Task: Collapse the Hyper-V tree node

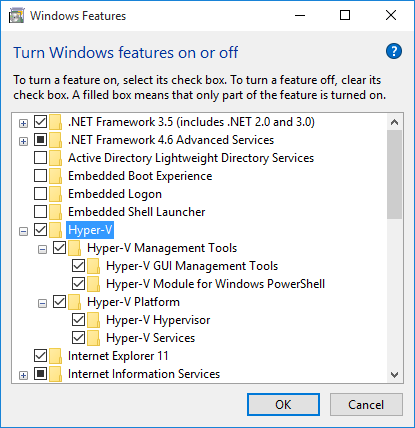Action: (23, 231)
